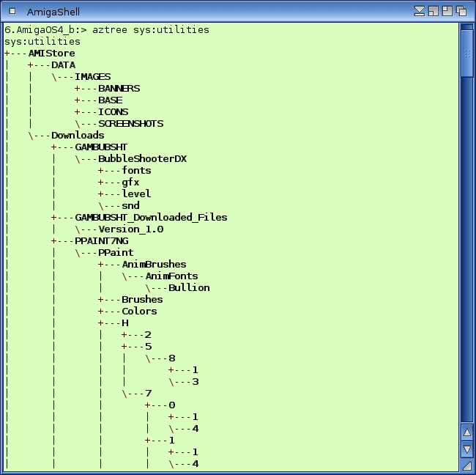Image resolution: width=476 pixels, height=475 pixels.
Task: Click the iconify gadget in title bar
Action: coord(420,11)
